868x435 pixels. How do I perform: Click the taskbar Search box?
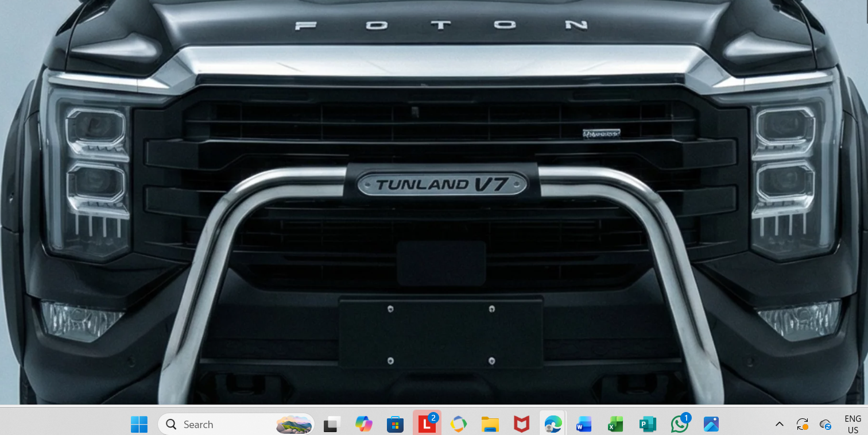point(236,425)
